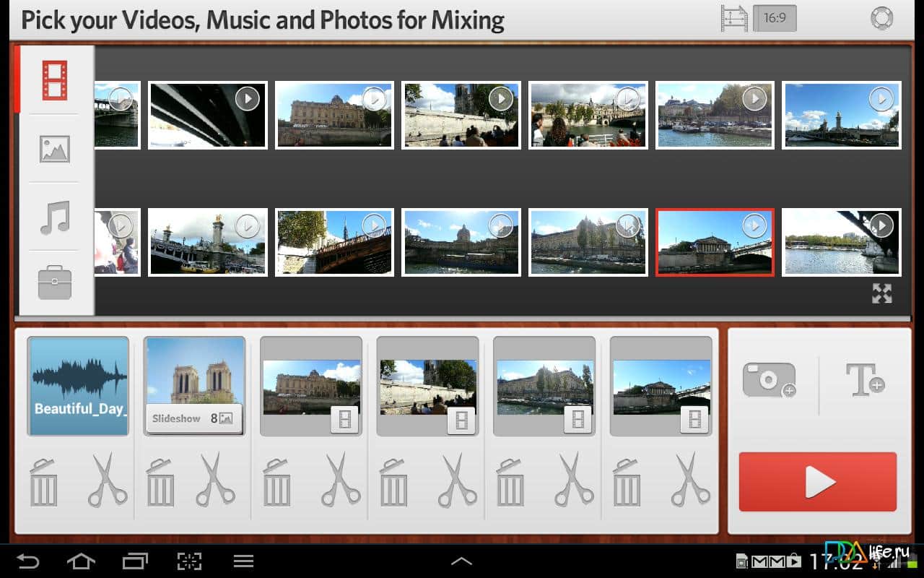Add a text title with T+ icon
Screen dimensions: 924x578
(865, 379)
